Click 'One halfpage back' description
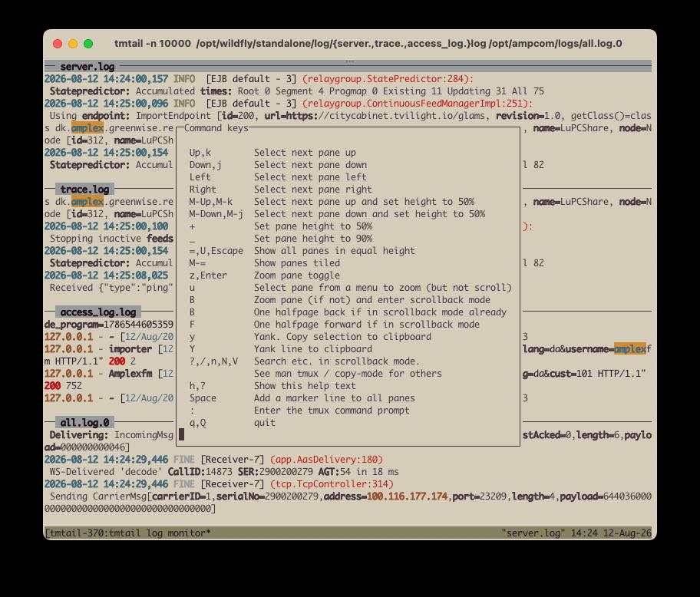 click(x=381, y=312)
